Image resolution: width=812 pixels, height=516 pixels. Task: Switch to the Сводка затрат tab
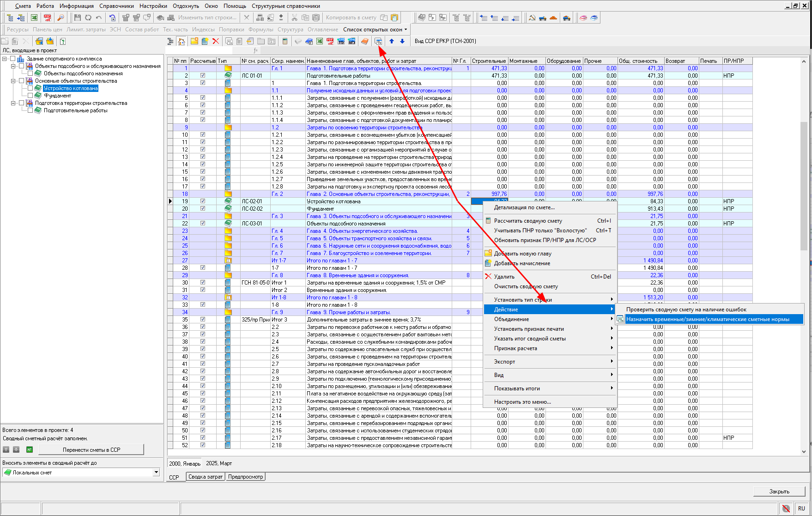tap(206, 477)
